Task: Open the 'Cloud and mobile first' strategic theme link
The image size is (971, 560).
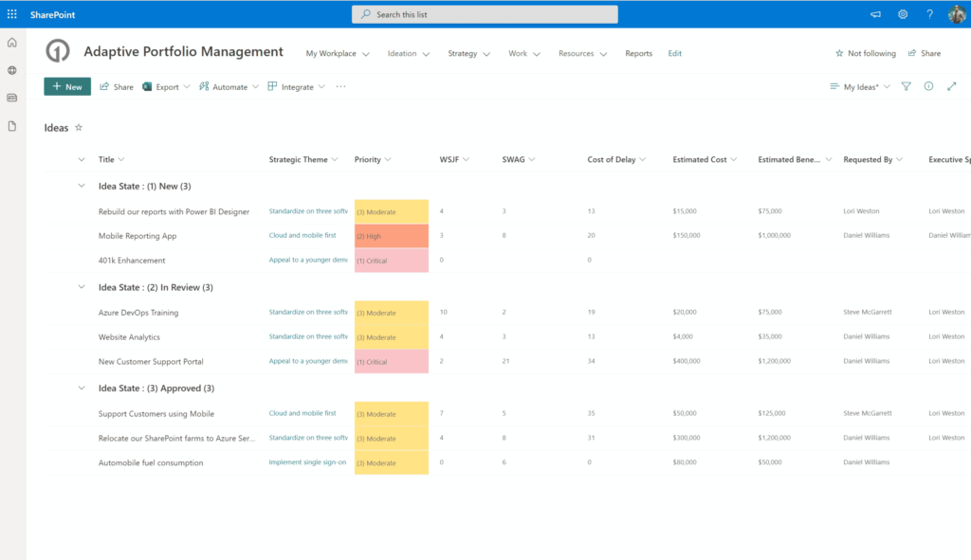Action: [304, 235]
